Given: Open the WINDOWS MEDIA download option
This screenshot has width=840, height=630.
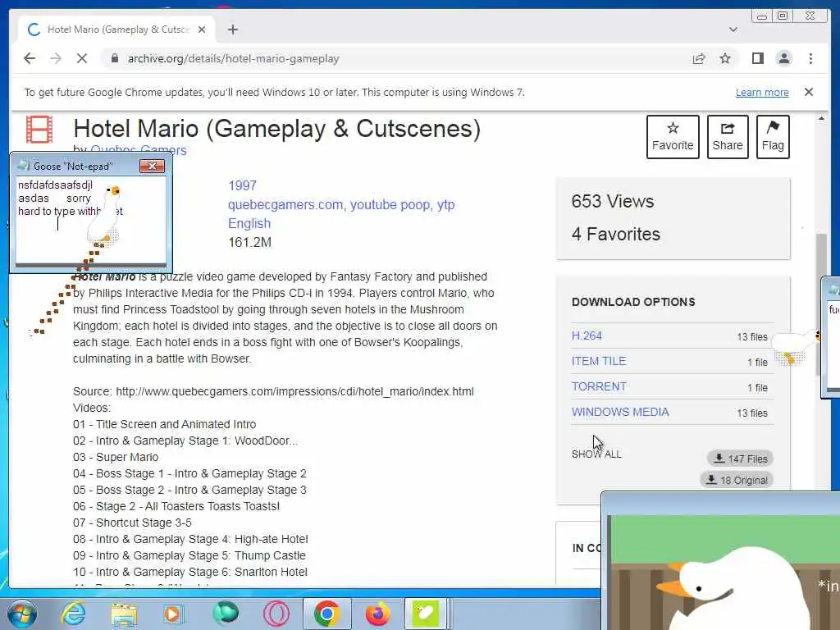Looking at the screenshot, I should [620, 412].
